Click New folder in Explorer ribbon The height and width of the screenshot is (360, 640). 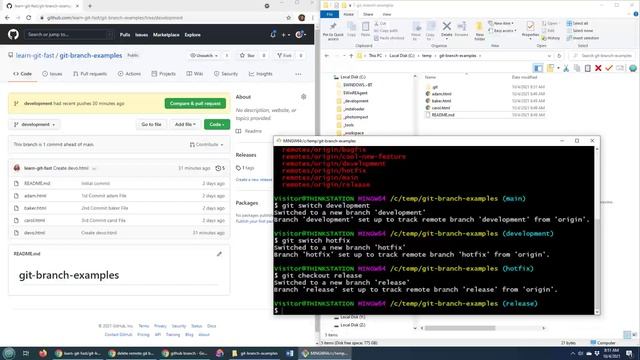pos(480,31)
